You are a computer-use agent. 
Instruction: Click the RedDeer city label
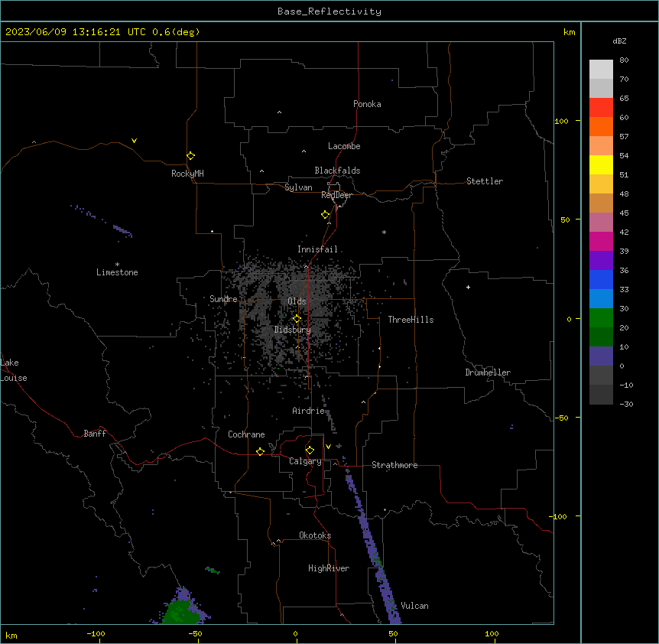(x=336, y=195)
